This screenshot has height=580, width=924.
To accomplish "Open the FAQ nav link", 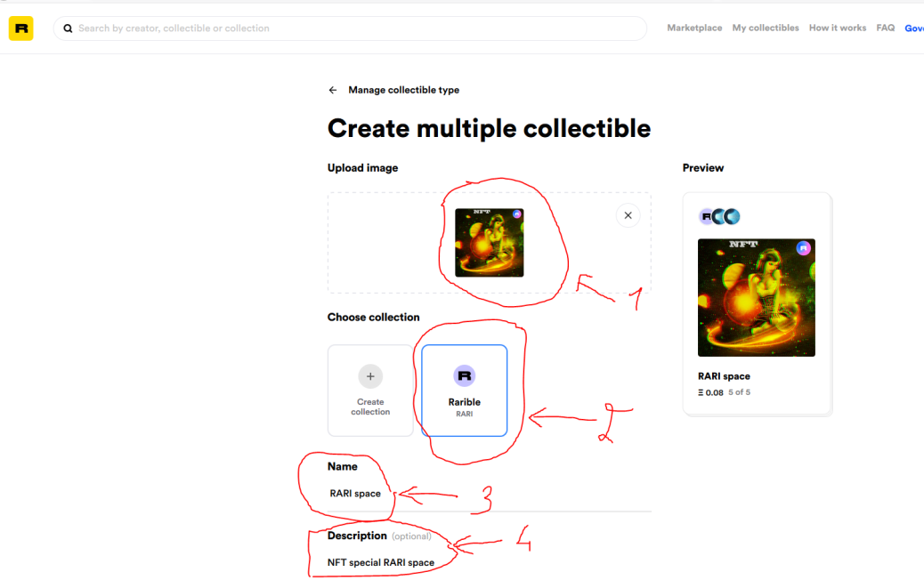I will (885, 28).
